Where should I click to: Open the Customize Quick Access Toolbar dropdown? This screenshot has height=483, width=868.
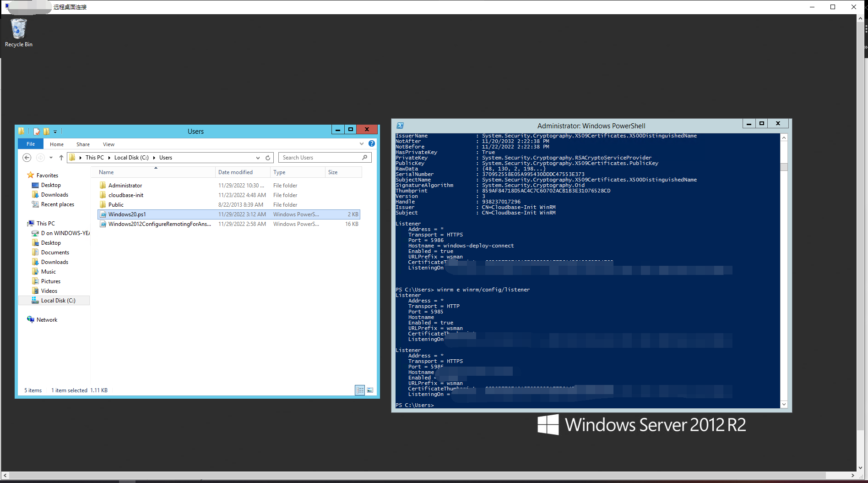55,132
